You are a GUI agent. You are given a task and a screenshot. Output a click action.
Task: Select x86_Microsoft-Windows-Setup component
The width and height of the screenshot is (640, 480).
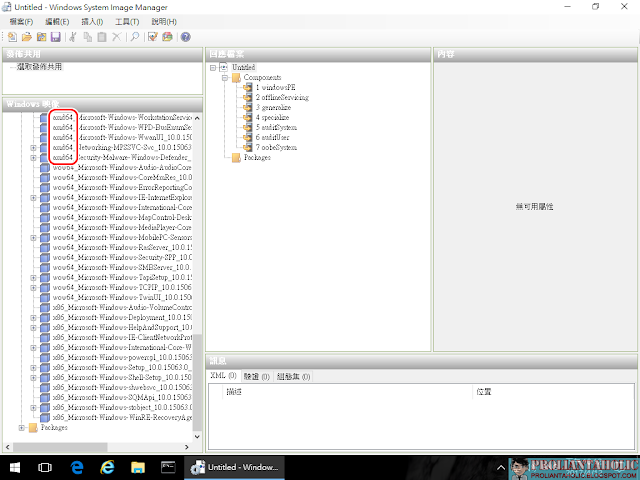(x=122, y=368)
